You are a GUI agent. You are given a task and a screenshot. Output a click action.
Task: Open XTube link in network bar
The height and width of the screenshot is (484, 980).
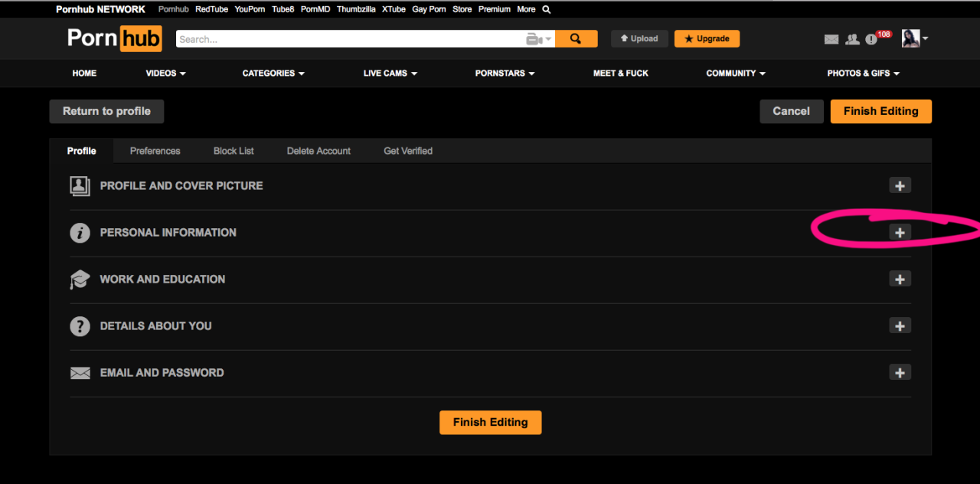click(394, 9)
